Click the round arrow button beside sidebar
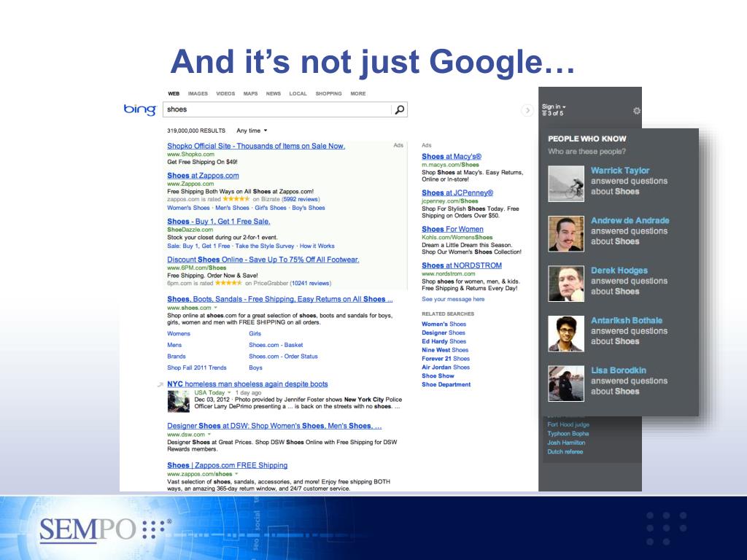This screenshot has height=560, width=747. 527,111
